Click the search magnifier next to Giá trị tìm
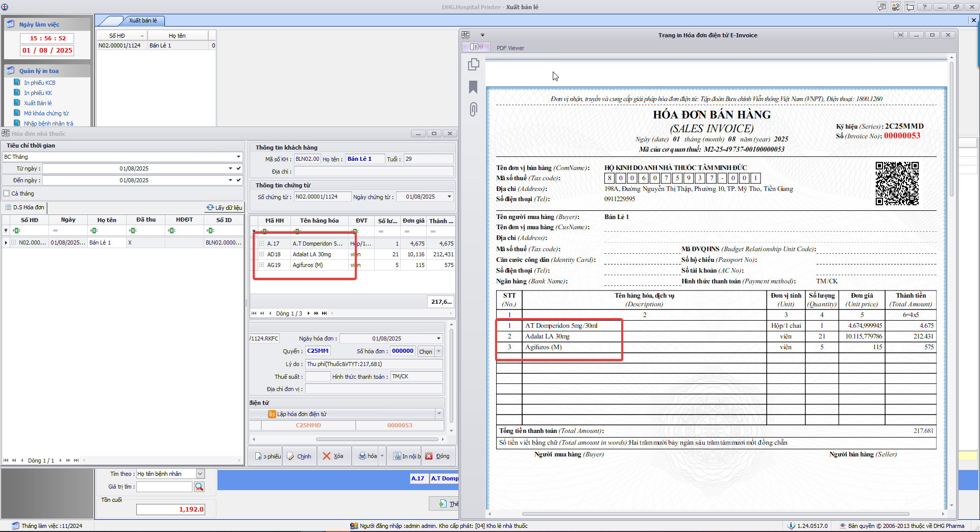This screenshot has width=980, height=532. coord(199,487)
